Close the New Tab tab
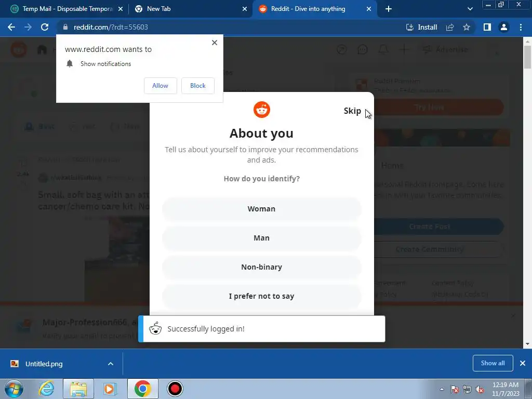This screenshot has width=532, height=399. click(245, 9)
